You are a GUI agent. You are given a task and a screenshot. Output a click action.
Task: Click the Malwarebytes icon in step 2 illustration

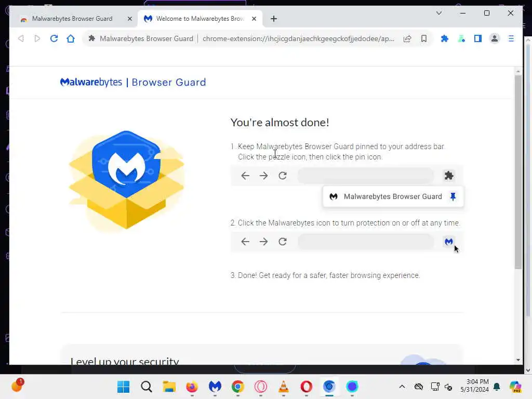[x=448, y=242]
